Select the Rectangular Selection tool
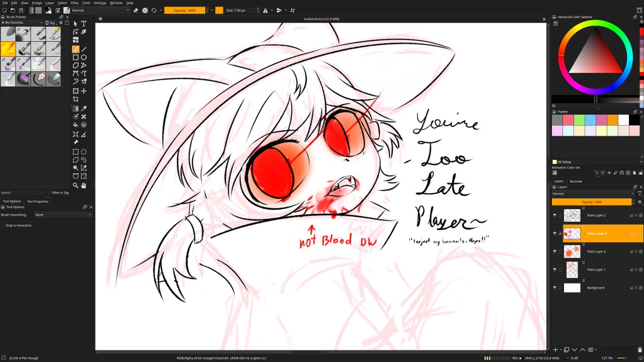 (76, 152)
